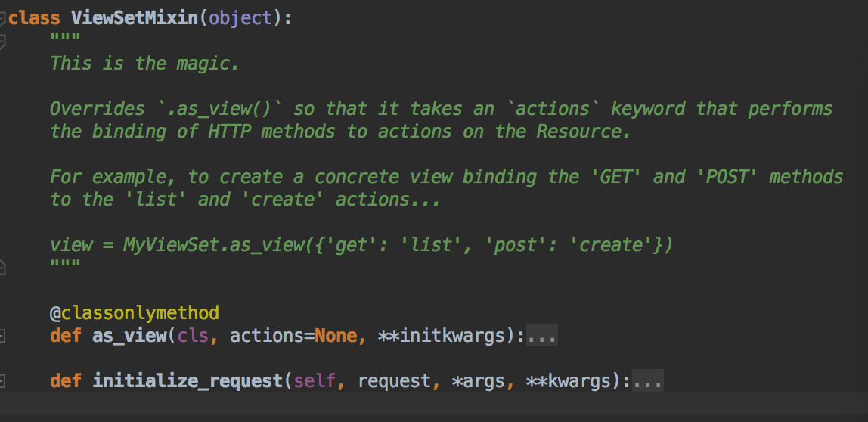
Task: Click the object base class identifier
Action: pos(240,18)
